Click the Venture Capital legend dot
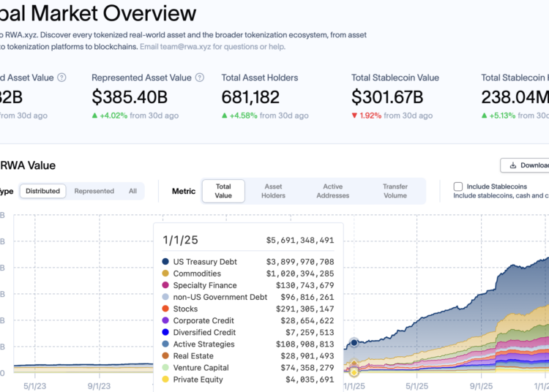Image resolution: width=549 pixels, height=392 pixels. point(166,367)
